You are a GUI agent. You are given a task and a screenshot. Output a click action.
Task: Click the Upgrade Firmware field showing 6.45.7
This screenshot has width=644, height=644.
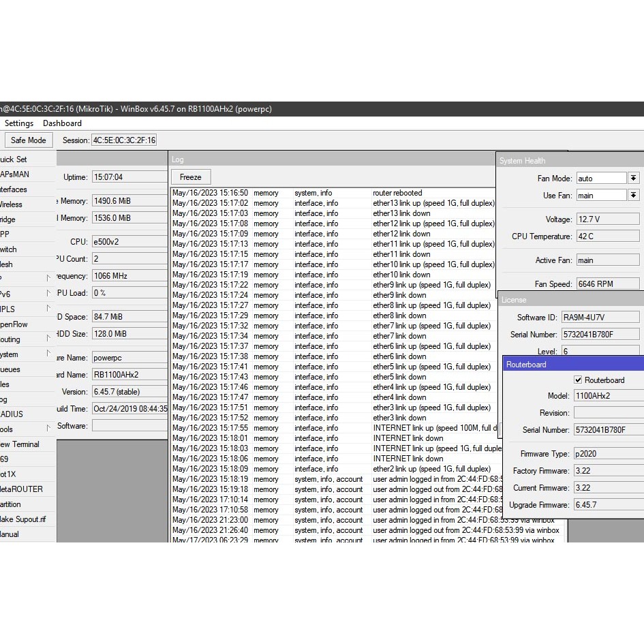tap(607, 505)
